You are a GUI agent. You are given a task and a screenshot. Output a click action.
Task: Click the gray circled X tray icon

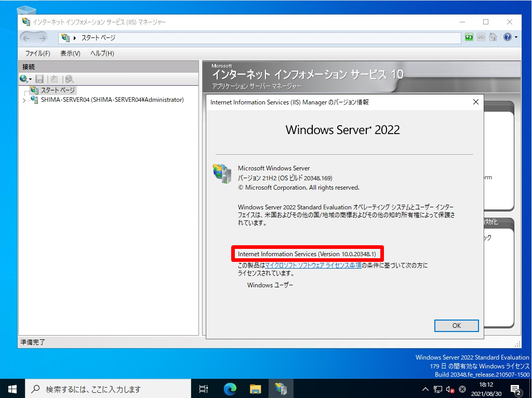pyautogui.click(x=462, y=389)
